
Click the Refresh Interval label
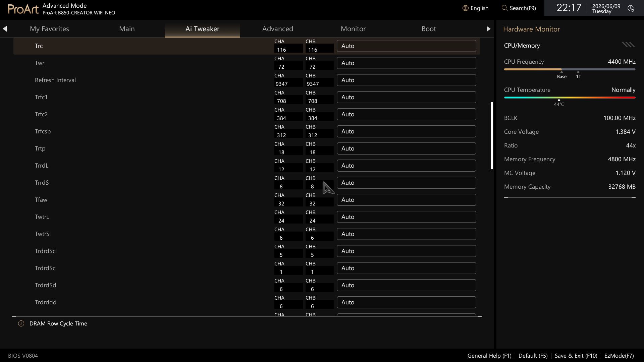55,80
